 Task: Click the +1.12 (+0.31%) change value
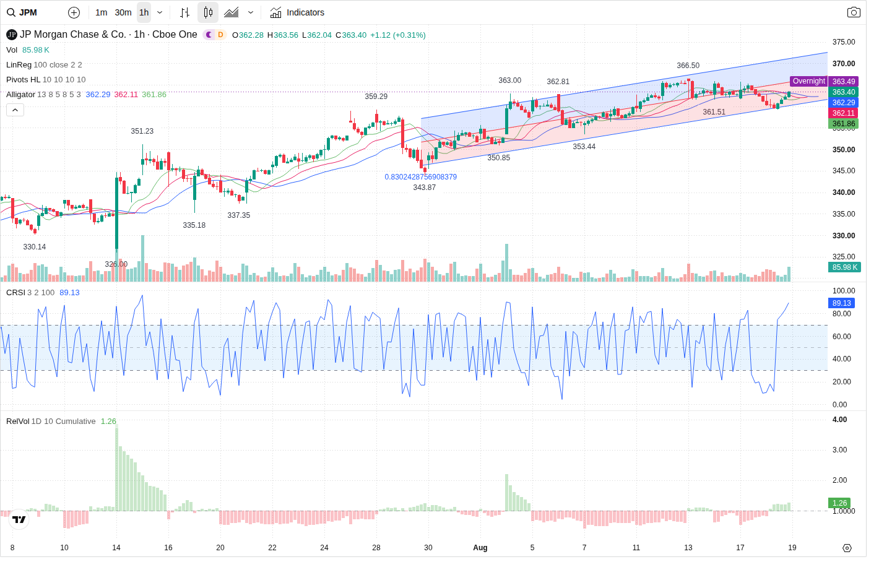pos(398,35)
